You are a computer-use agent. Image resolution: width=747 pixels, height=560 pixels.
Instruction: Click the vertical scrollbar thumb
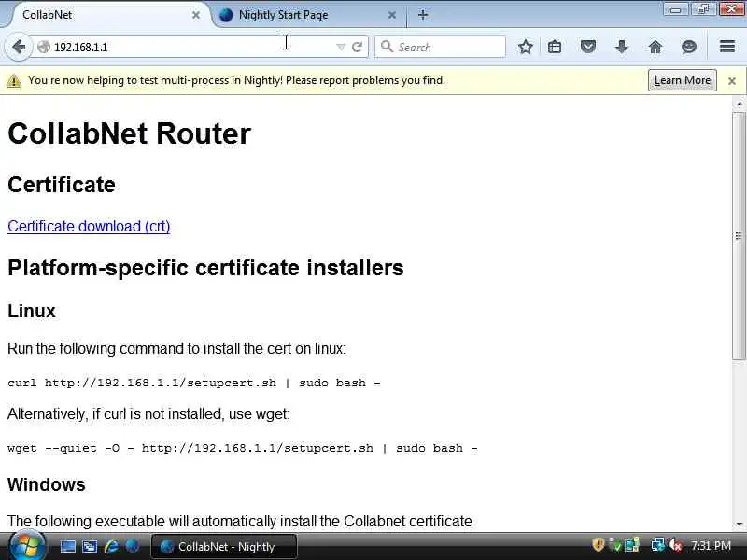coord(740,236)
